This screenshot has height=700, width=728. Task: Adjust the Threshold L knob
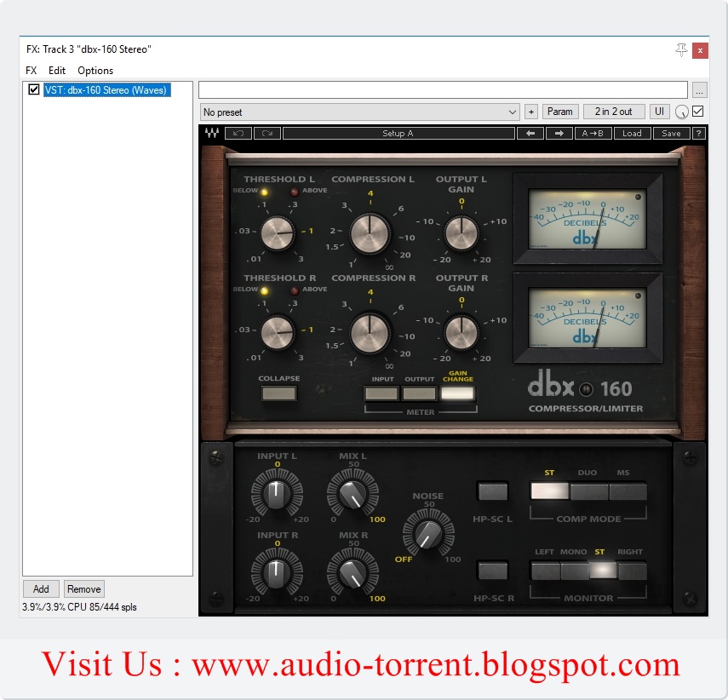278,232
